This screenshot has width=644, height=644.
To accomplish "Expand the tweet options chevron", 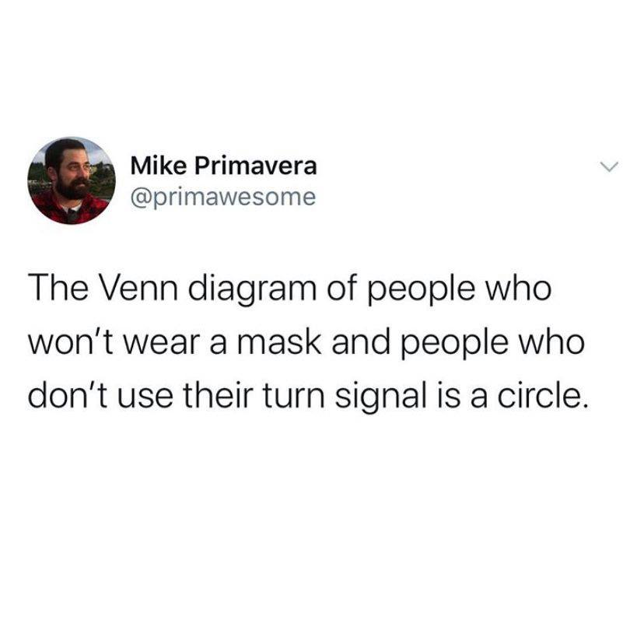I will (608, 166).
